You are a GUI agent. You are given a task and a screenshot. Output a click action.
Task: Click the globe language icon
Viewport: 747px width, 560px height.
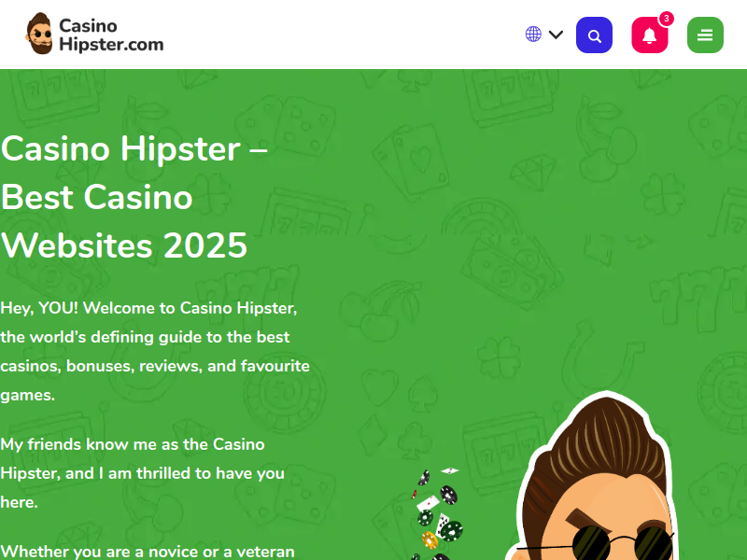click(533, 35)
